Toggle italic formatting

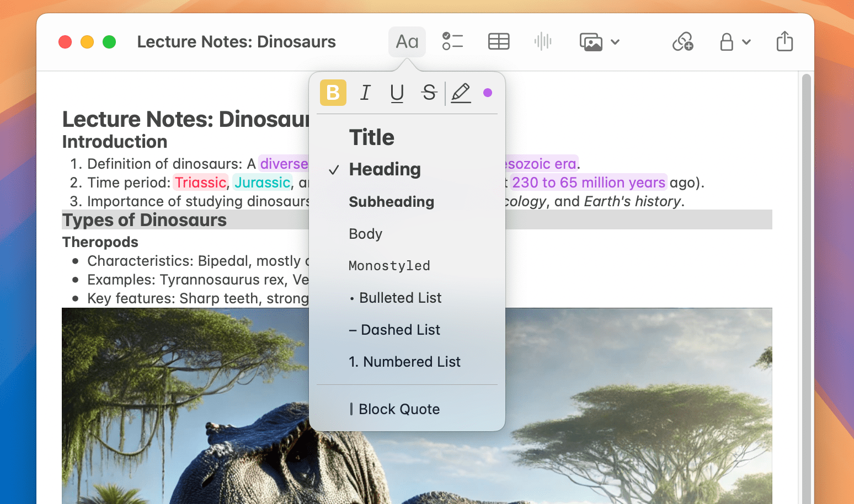click(365, 93)
